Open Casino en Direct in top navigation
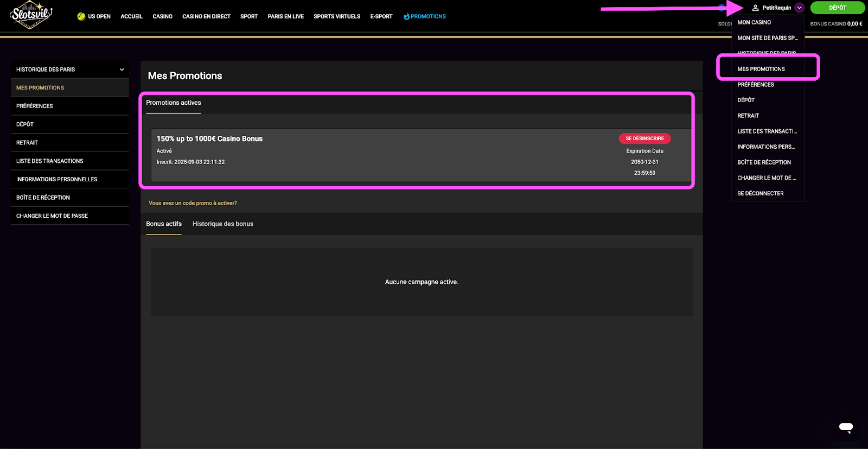 tap(206, 16)
